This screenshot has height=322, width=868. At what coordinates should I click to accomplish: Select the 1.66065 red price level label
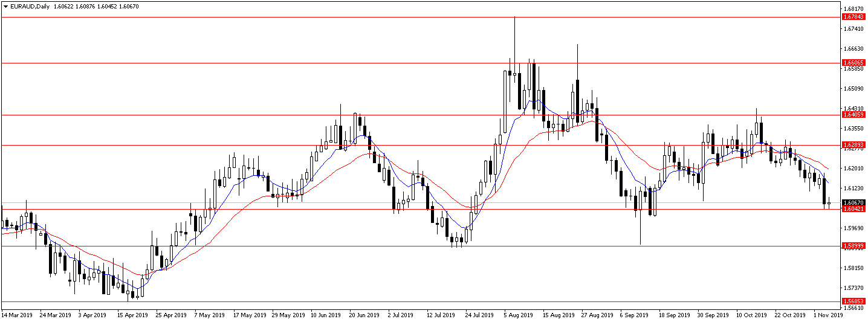tap(854, 62)
